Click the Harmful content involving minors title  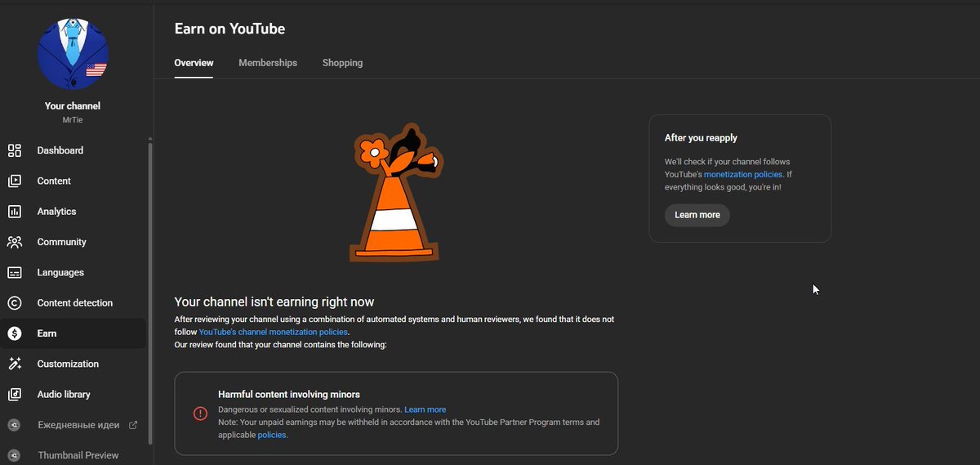click(x=289, y=394)
